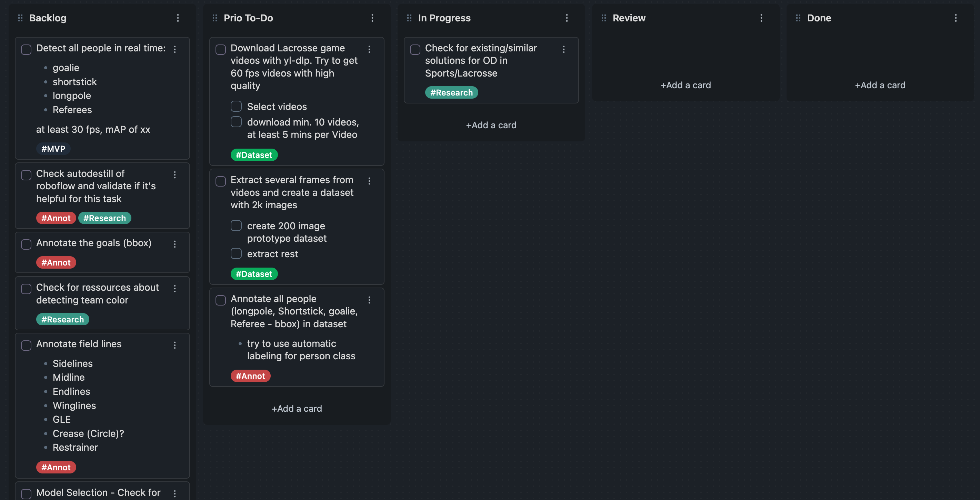Click the green #Dataset tag on Download card
980x500 pixels.
[254, 155]
